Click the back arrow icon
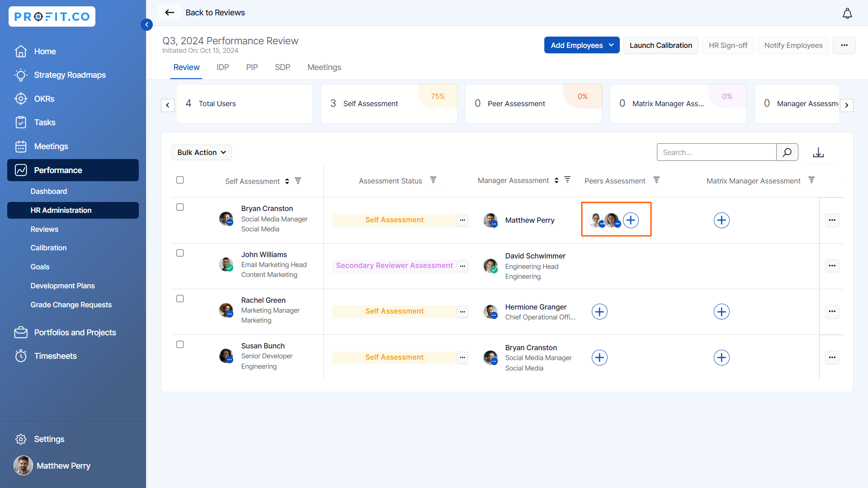This screenshot has width=868, height=488. click(x=170, y=13)
